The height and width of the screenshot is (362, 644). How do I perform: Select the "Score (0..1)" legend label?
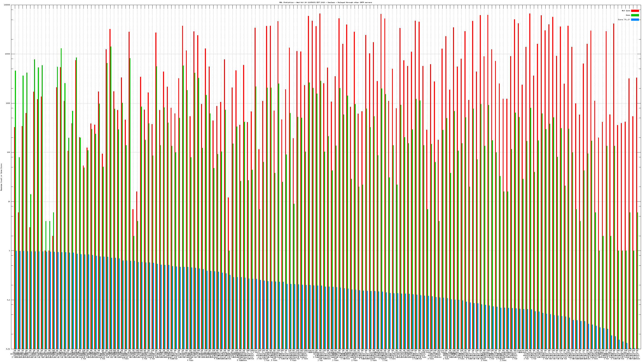pos(624,20)
